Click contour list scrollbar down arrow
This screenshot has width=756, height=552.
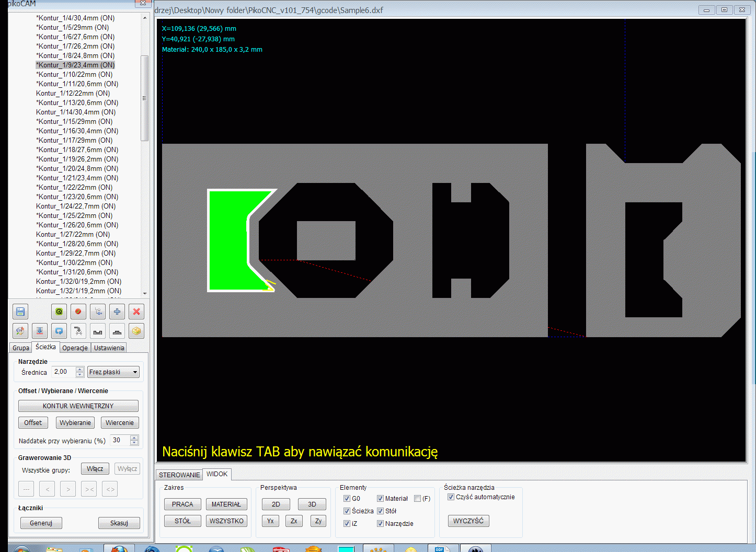pos(145,294)
